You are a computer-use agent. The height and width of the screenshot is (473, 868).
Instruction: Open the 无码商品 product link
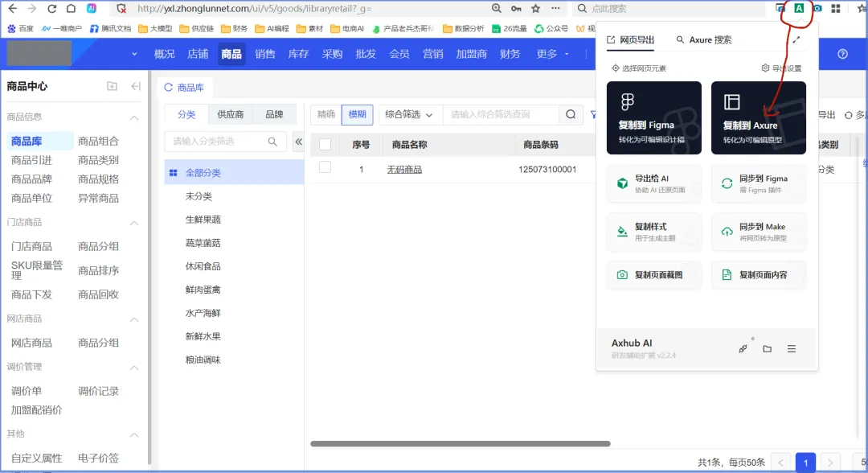(404, 170)
